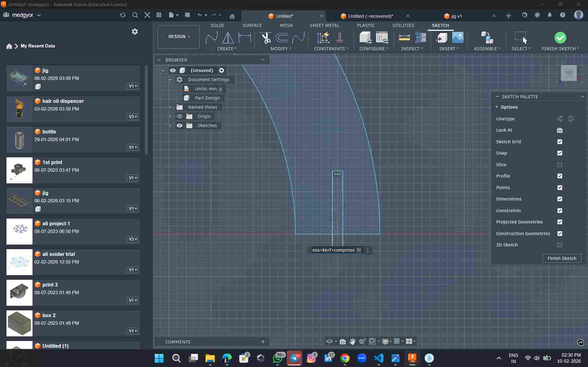The height and width of the screenshot is (367, 588).
Task: Open the data panel settings gear
Action: click(135, 32)
